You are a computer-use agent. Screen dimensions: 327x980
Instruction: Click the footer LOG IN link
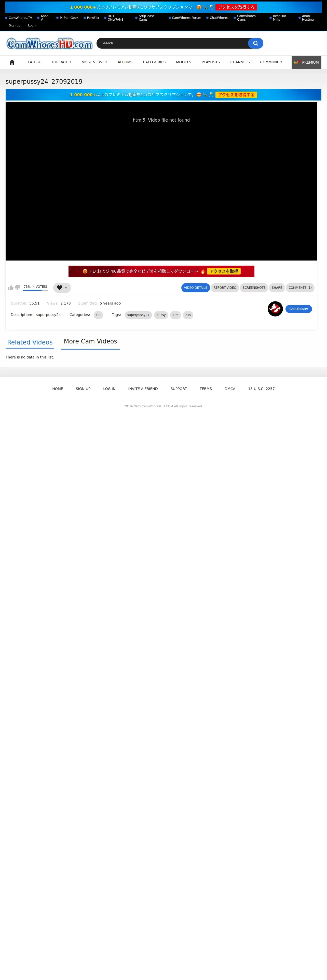click(109, 389)
